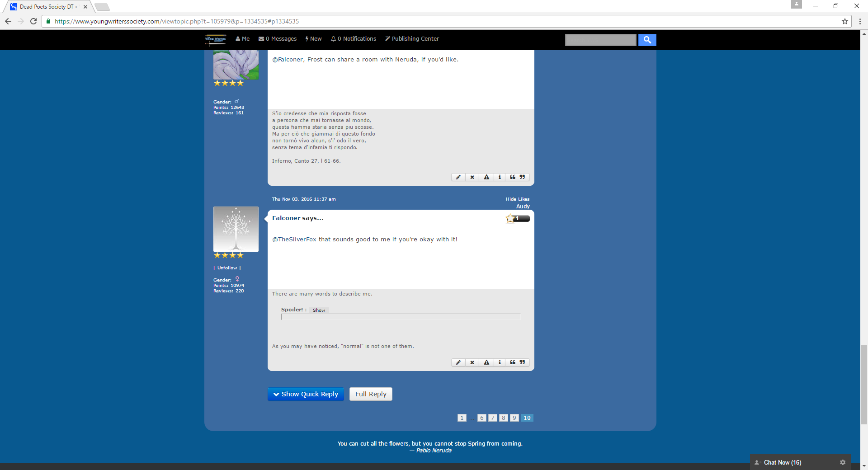Delete TheSilverFox's post with X icon
The height and width of the screenshot is (470, 868).
[472, 177]
